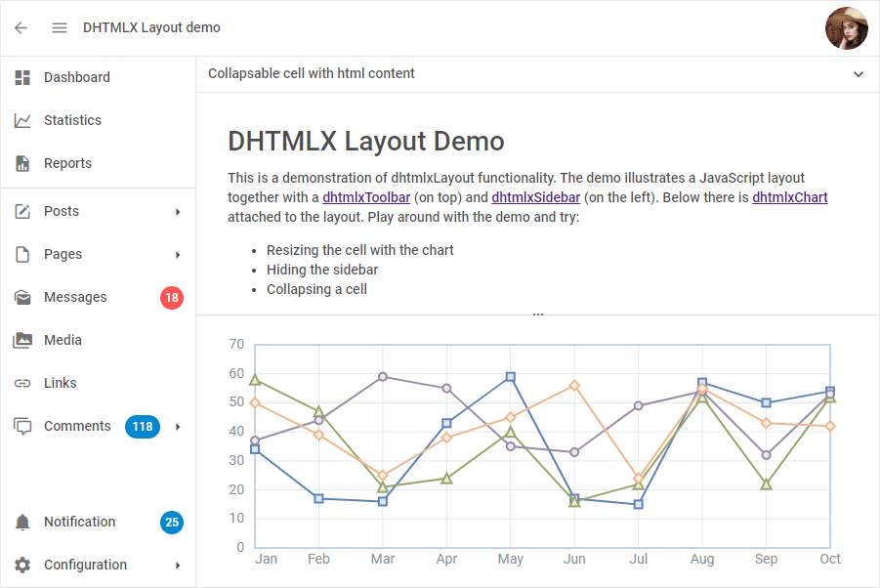This screenshot has height=588, width=880.
Task: Click the Posts label in sidebar
Action: tap(62, 212)
